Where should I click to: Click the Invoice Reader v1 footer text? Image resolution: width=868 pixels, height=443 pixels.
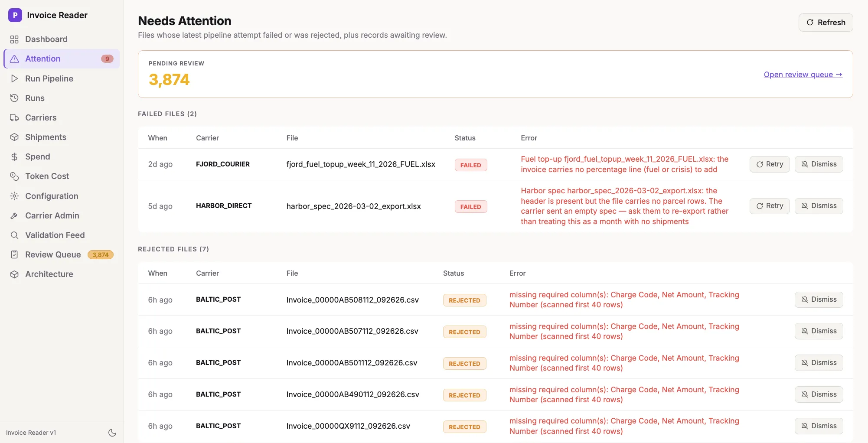coord(31,433)
